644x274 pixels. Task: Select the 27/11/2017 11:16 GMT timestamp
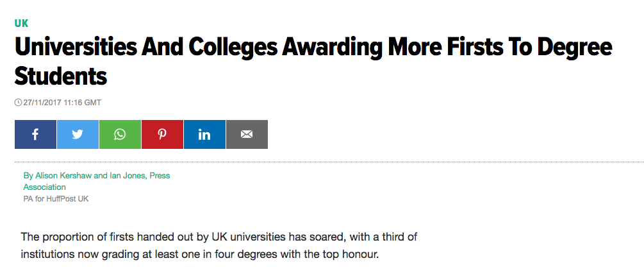(62, 103)
